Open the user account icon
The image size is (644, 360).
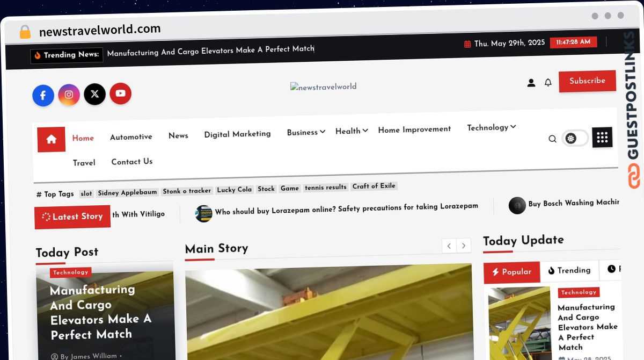(531, 83)
